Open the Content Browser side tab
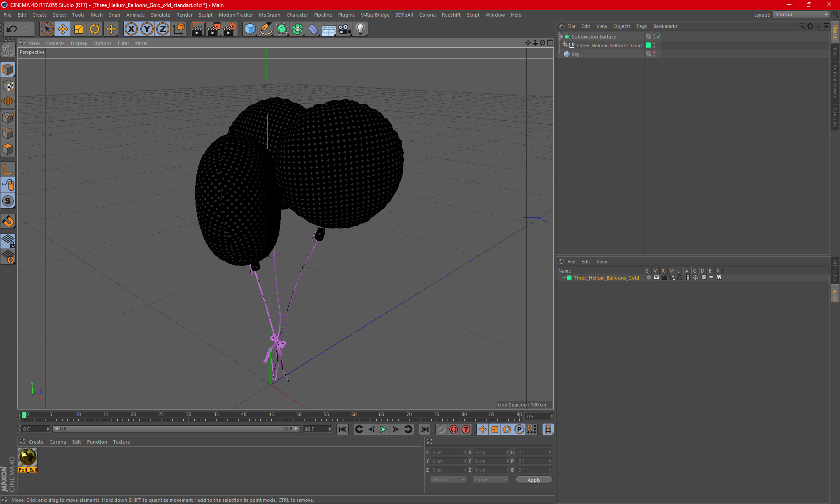Screen dimensions: 840x504 tap(835, 82)
